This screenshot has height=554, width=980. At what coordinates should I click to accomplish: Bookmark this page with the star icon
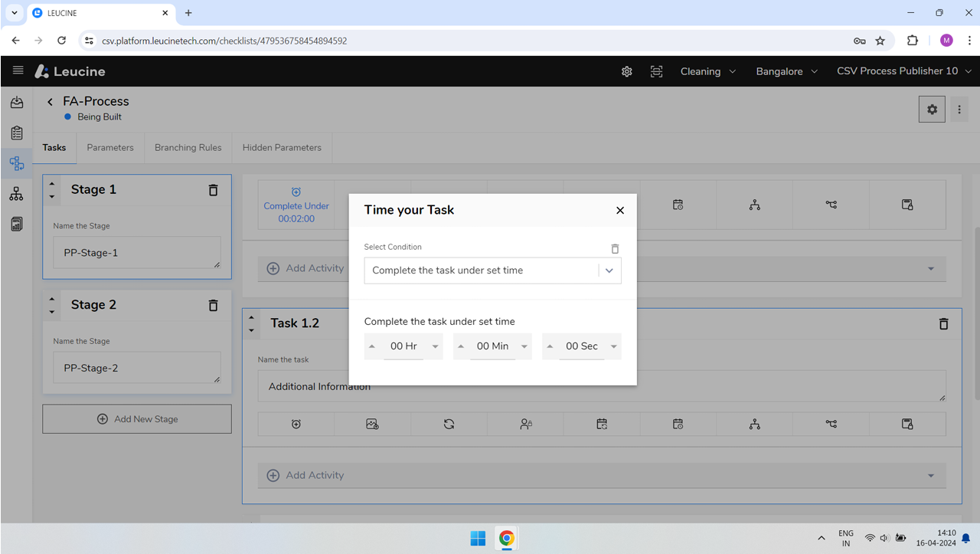880,41
